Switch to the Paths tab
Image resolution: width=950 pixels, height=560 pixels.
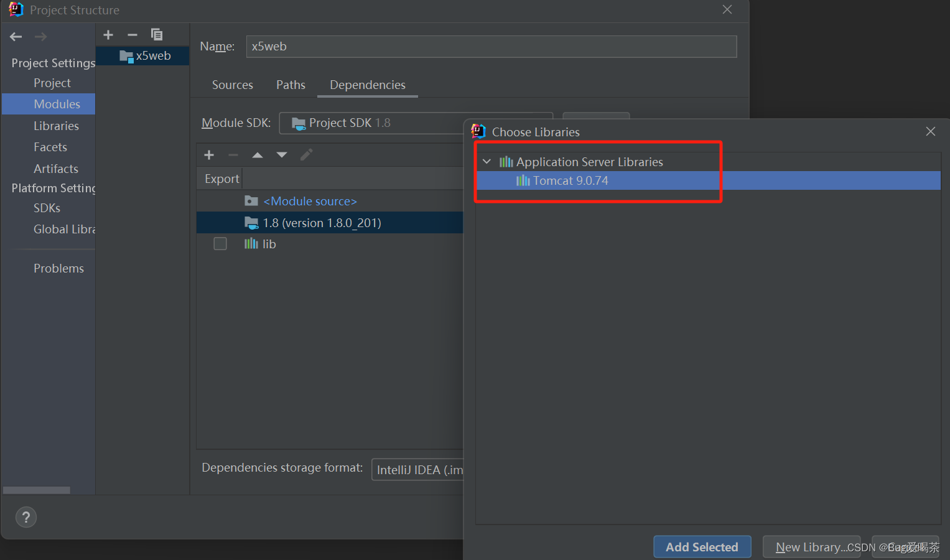tap(291, 85)
